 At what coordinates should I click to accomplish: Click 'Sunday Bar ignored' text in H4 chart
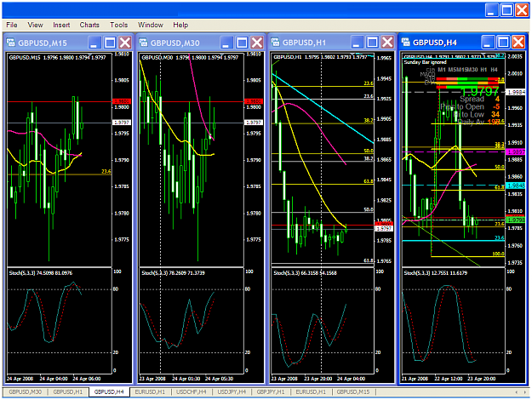point(425,62)
